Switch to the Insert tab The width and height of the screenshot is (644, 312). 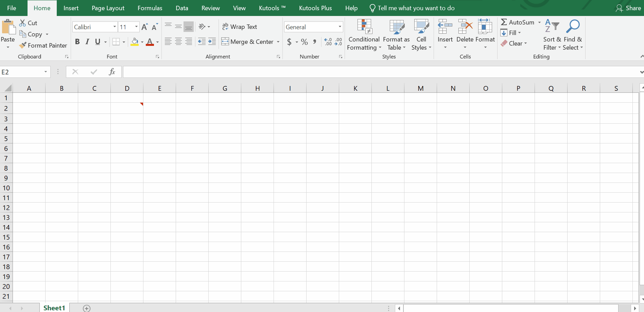tap(71, 8)
